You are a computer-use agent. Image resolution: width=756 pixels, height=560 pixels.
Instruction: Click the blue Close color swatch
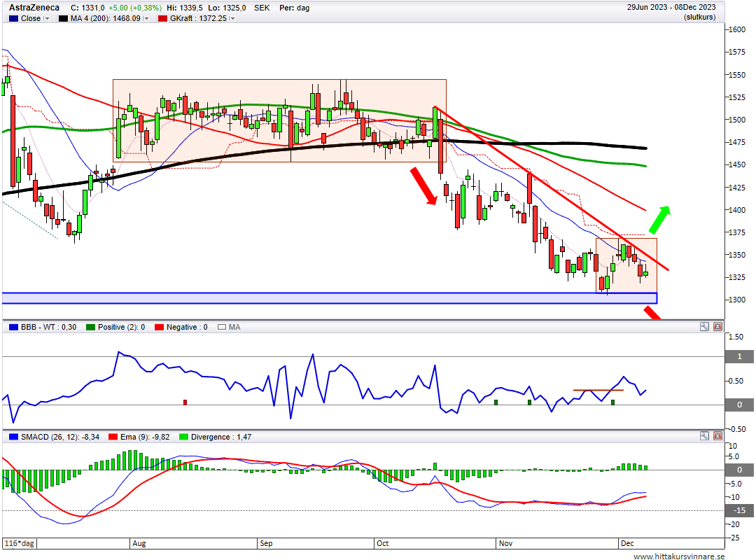click(13, 18)
